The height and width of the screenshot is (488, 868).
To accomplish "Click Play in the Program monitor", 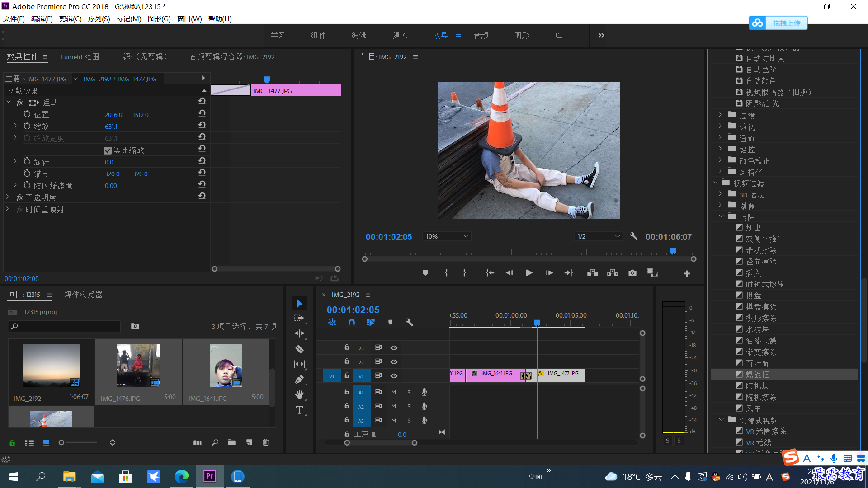I will pos(529,273).
